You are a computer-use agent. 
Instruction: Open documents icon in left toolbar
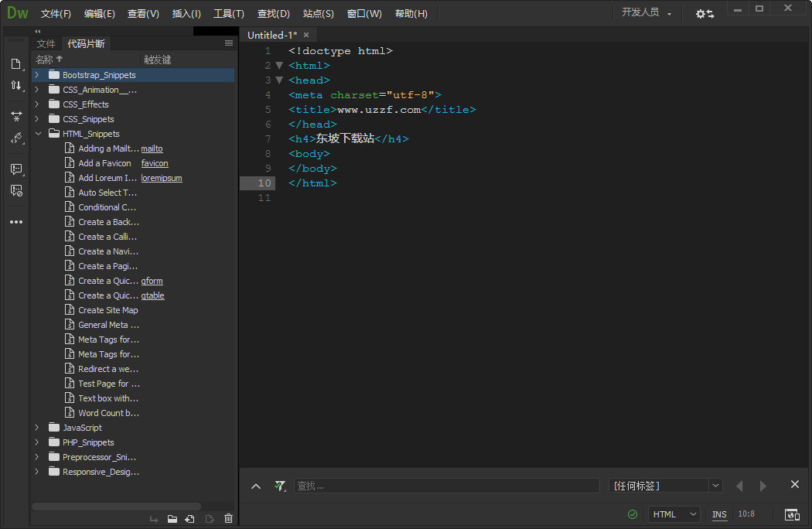[16, 63]
